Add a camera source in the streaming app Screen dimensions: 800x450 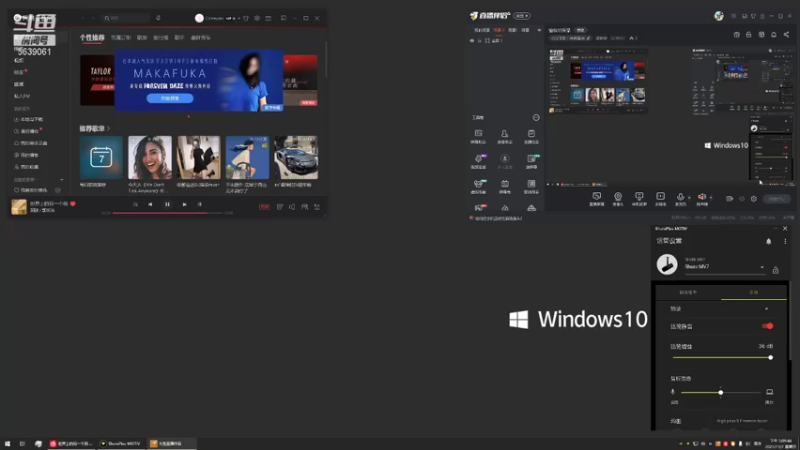click(618, 198)
